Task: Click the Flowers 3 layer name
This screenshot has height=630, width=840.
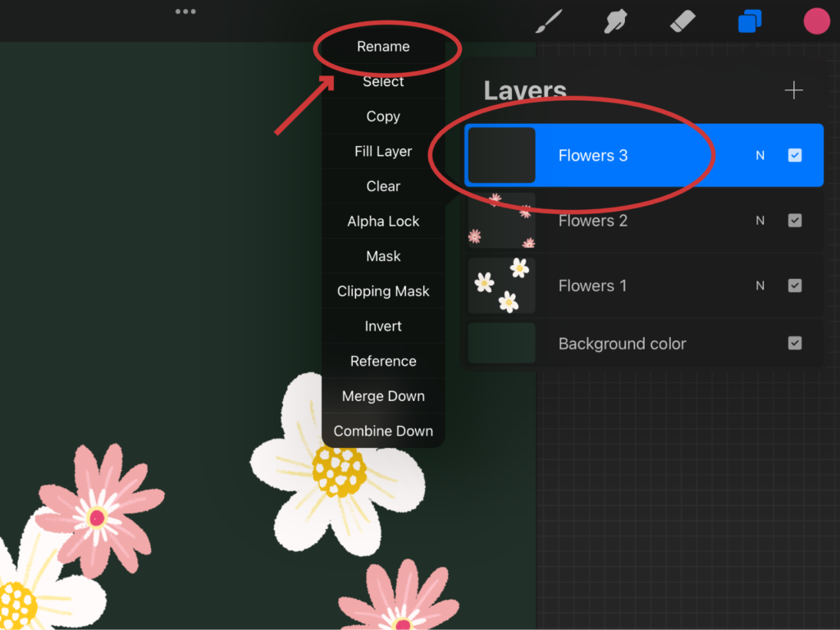Action: (592, 155)
